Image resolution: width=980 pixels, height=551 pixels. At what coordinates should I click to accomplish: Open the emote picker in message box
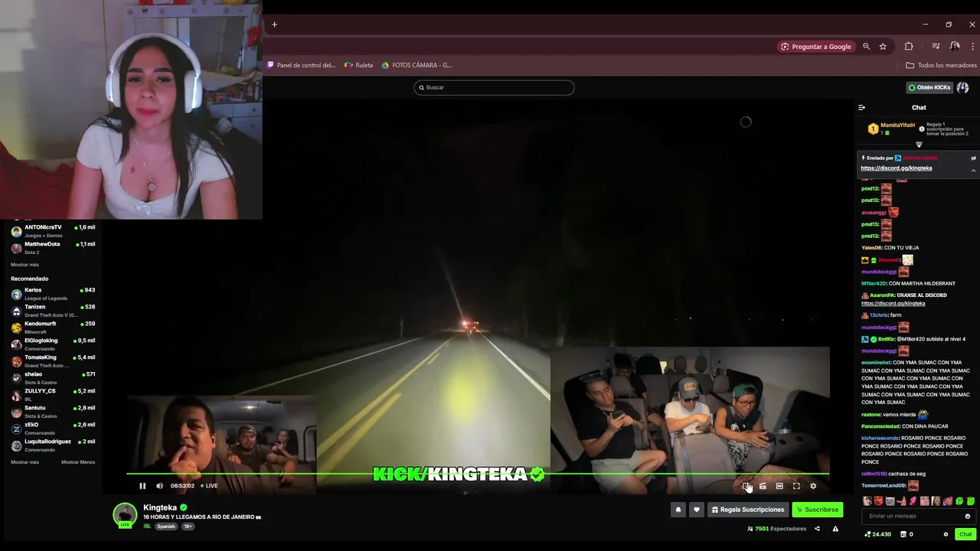tap(968, 517)
